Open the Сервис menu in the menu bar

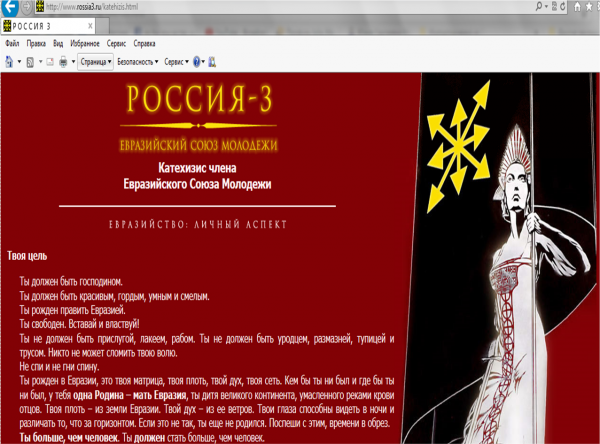click(116, 43)
